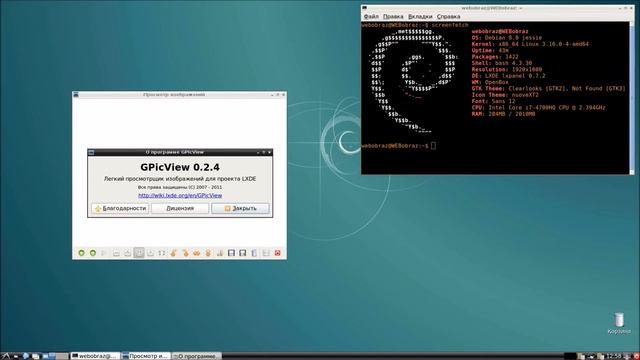The width and height of the screenshot is (640, 360).
Task: Click the Закрыть button in About dialog
Action: [x=240, y=208]
